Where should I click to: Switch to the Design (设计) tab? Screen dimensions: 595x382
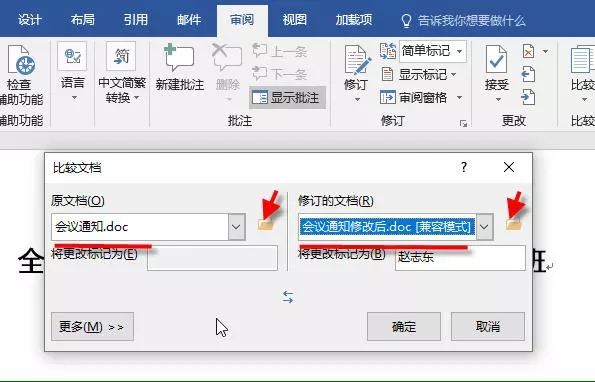tap(30, 20)
